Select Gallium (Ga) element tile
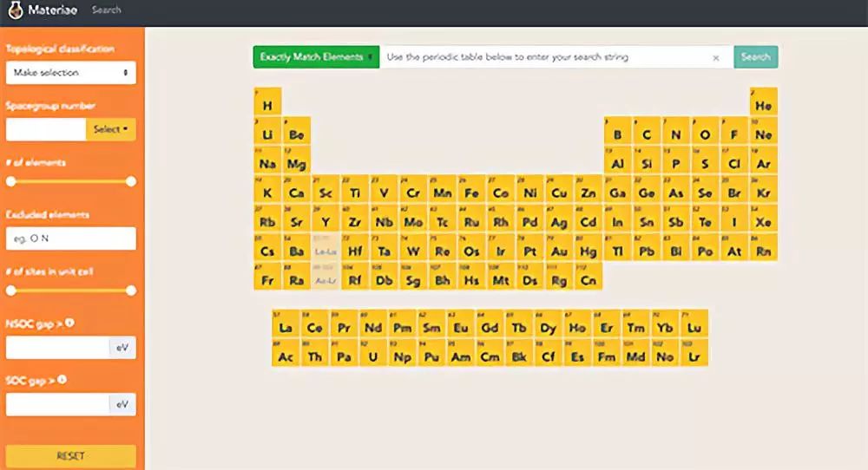Viewport: 868px width, 470px height. (617, 189)
